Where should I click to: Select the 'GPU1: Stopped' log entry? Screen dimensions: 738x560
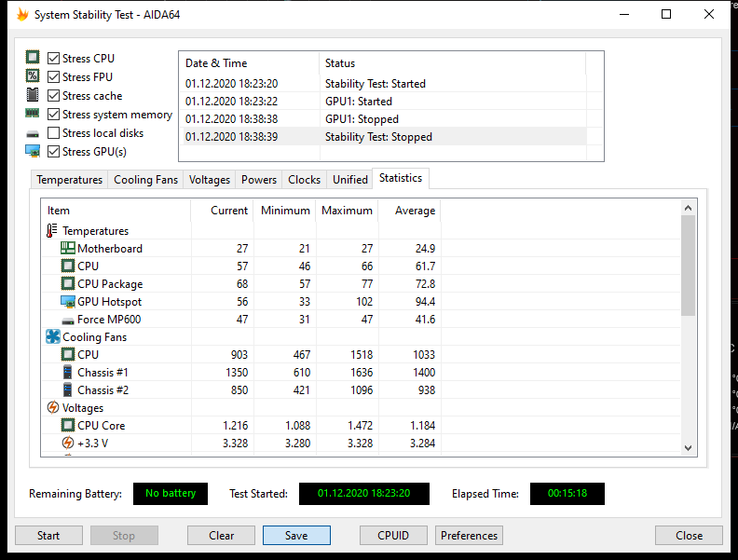(383, 119)
